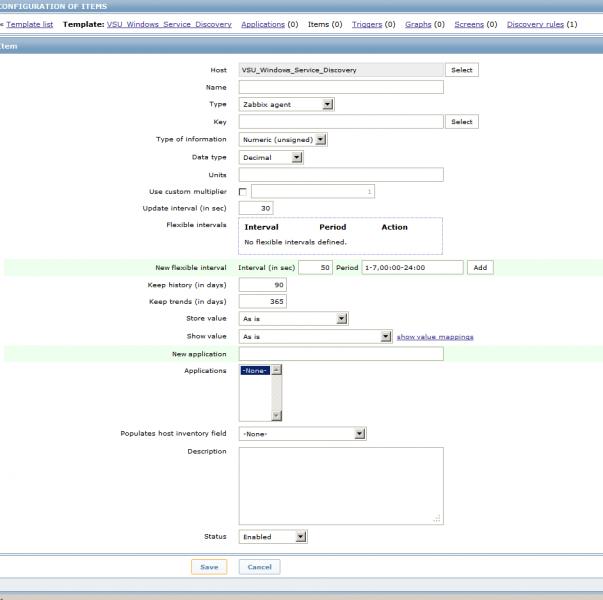This screenshot has width=603, height=600.
Task: Click the Applications list scrollbar down arrow
Action: point(277,416)
